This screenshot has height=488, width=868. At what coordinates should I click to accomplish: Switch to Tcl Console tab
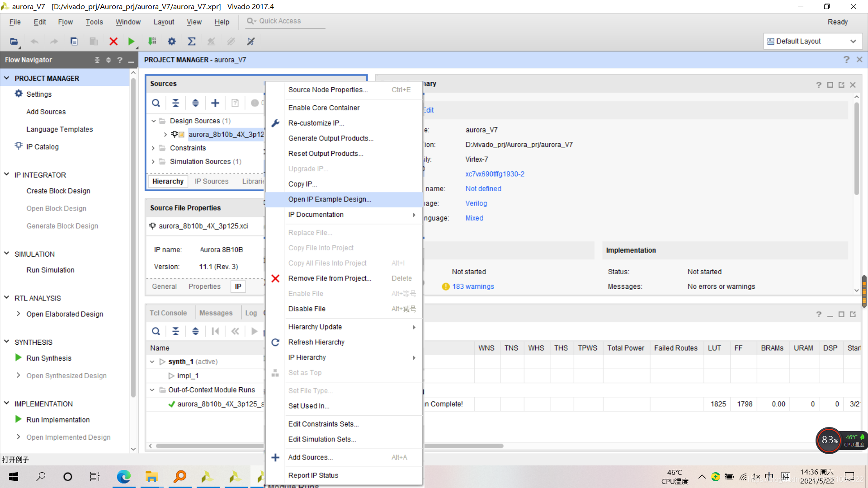coord(168,313)
